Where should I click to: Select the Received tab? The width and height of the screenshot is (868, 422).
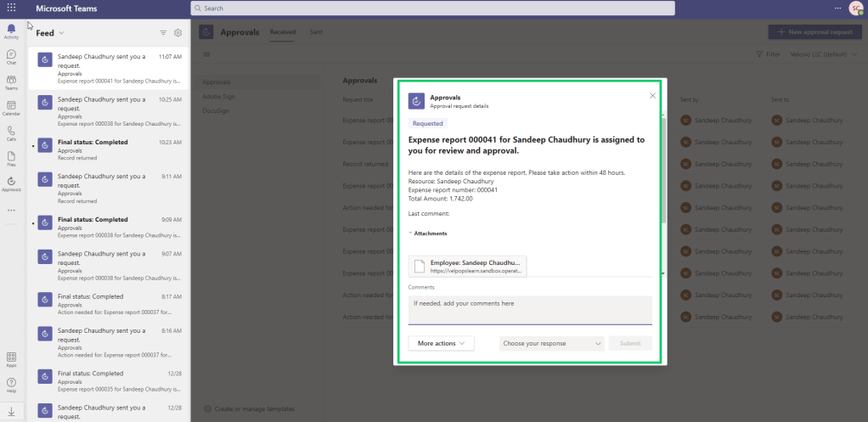point(283,32)
